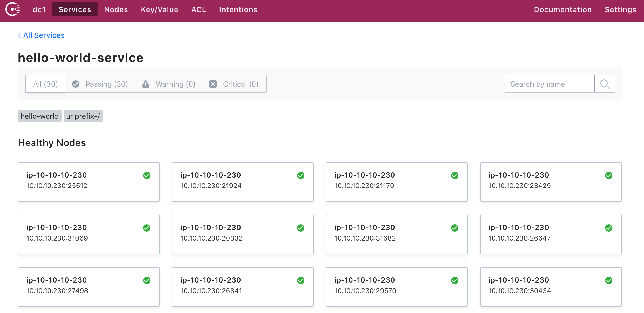Open the Intentions tab
This screenshot has width=644, height=313.
coord(238,9)
